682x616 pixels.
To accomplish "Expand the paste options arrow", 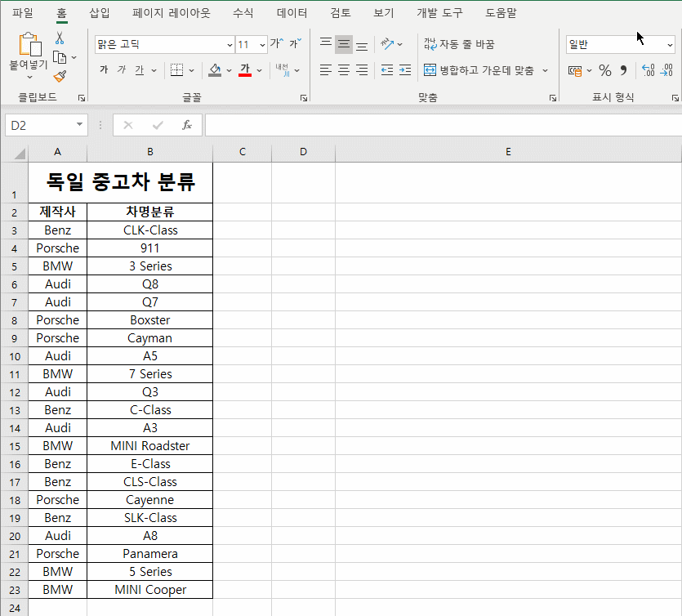I will [x=29, y=77].
